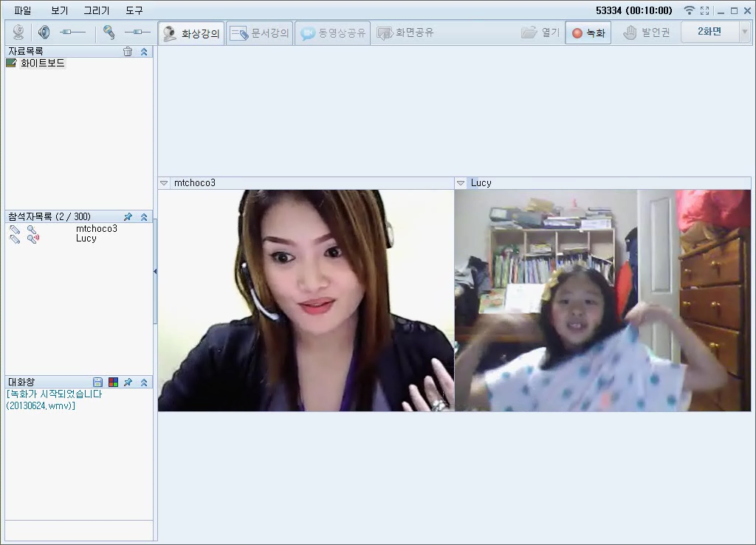Select participant mtchoco3 in the list

click(x=97, y=229)
